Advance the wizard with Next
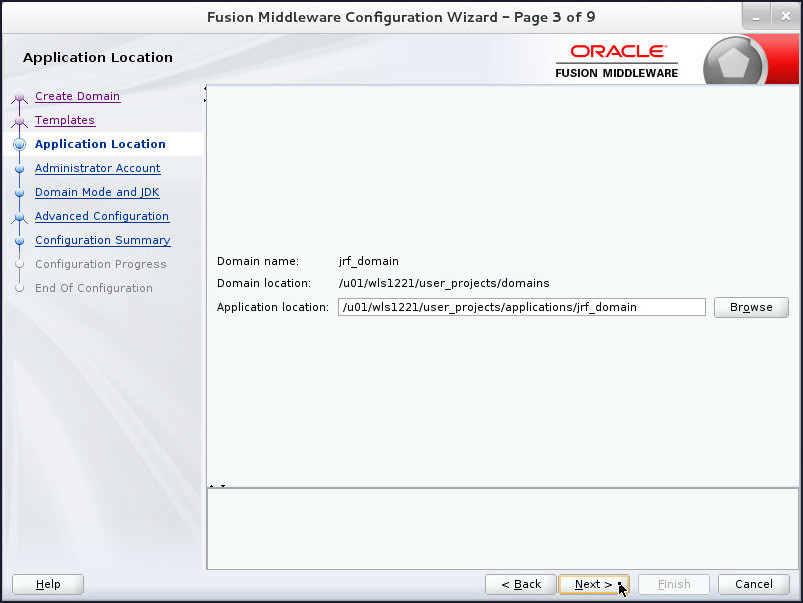Viewport: 803px width, 603px height. 593,584
